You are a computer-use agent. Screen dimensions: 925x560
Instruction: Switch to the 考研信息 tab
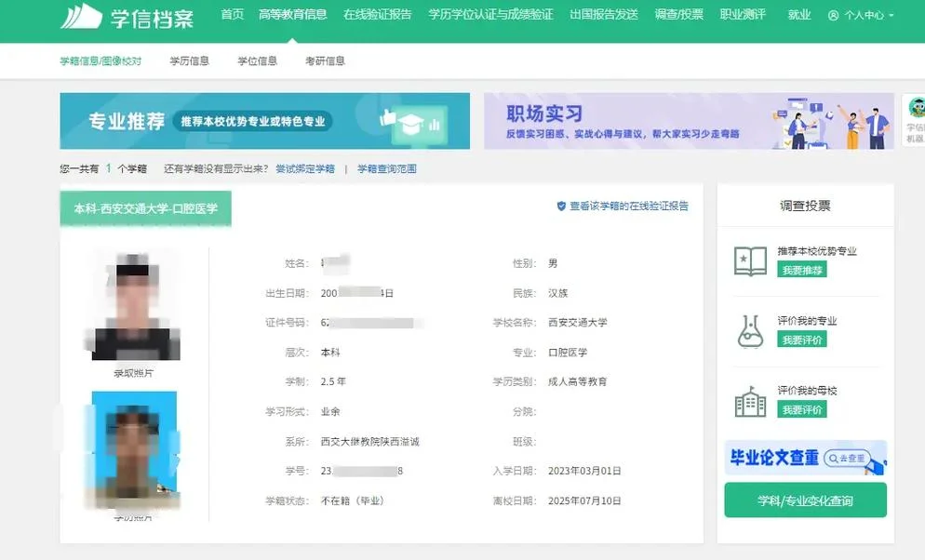click(325, 60)
